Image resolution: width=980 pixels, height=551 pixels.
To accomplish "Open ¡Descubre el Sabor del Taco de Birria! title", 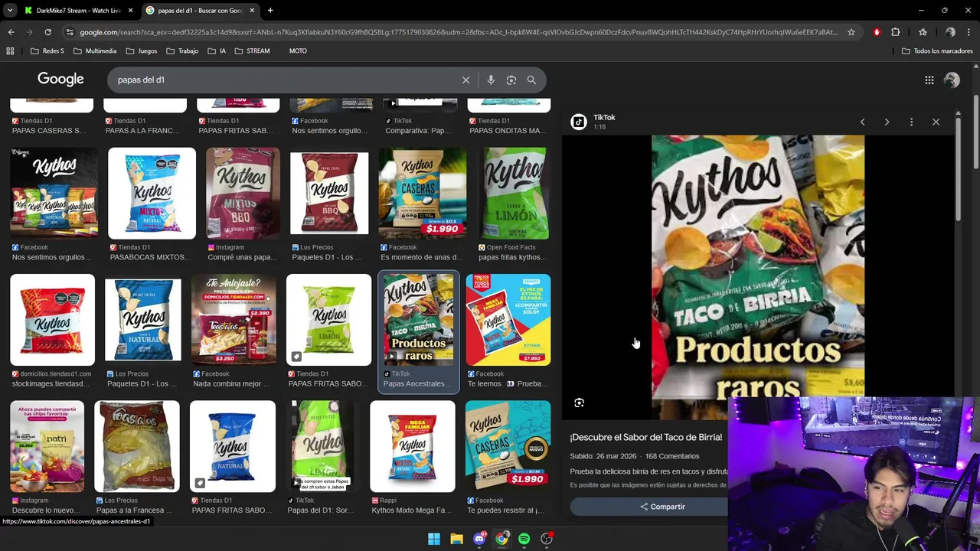I will 645,437.
